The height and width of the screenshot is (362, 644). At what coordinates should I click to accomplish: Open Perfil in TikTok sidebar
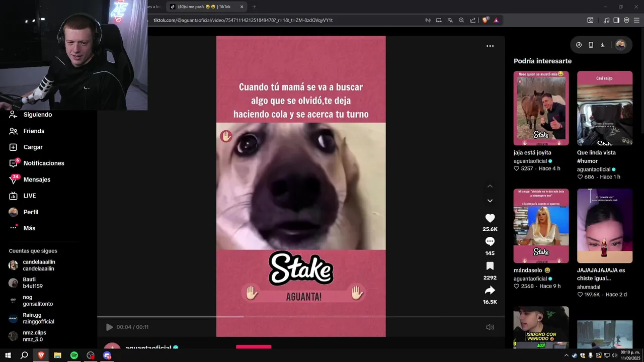pos(30,212)
